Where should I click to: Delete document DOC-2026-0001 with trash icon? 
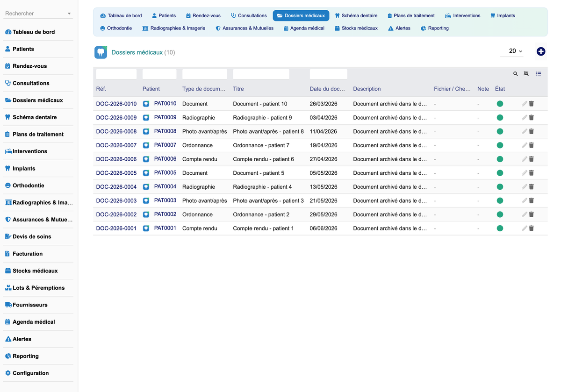(x=532, y=228)
